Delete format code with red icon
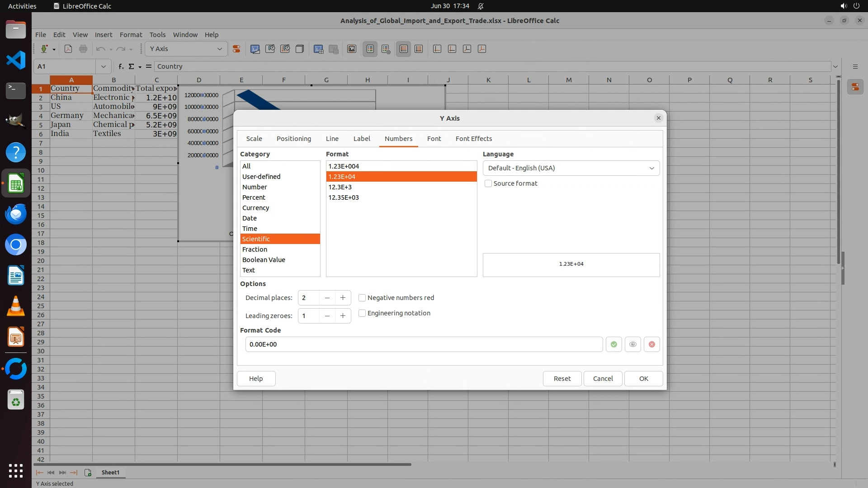The height and width of the screenshot is (488, 868). coord(651,344)
